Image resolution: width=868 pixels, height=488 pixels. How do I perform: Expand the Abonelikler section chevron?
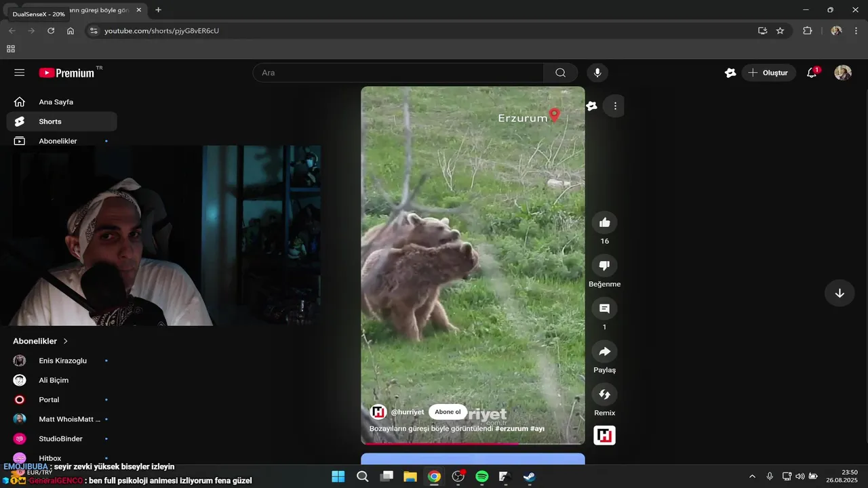coord(66,341)
